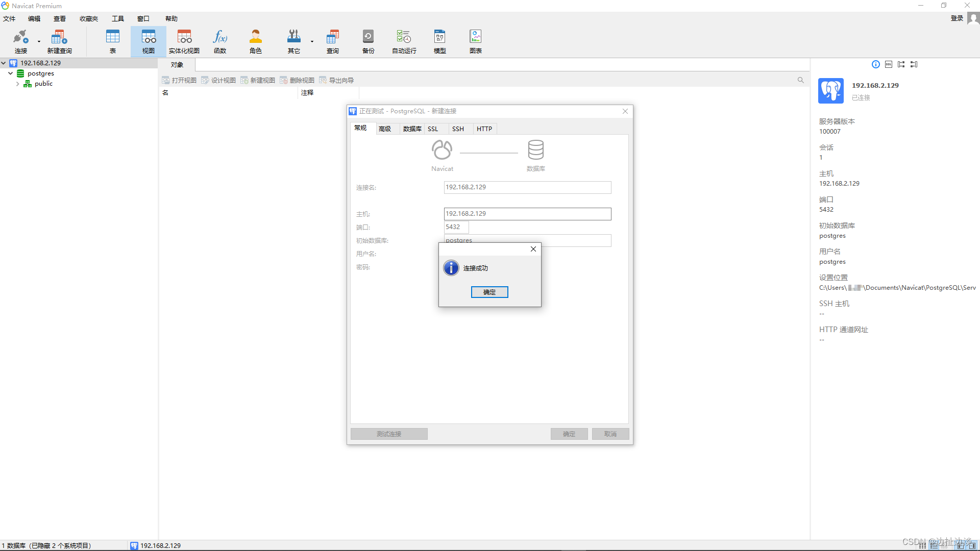
Task: Collapse the 192.168.2.129 connection node
Action: (x=4, y=63)
